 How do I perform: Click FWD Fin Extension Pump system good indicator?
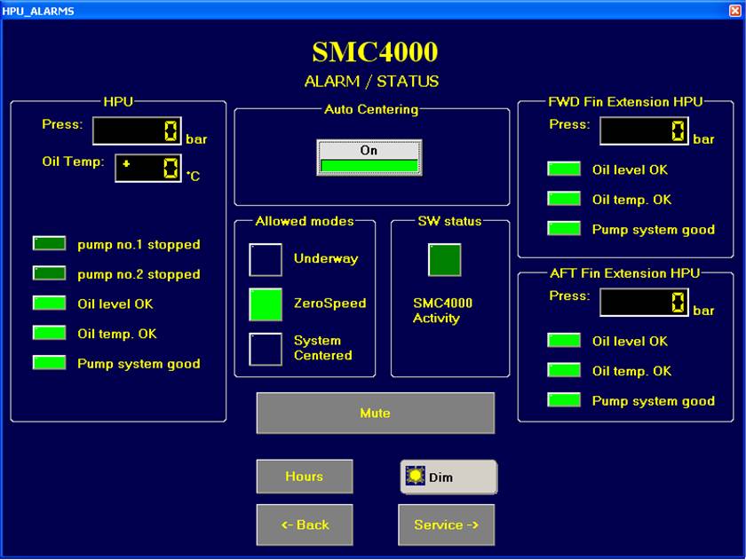[564, 229]
